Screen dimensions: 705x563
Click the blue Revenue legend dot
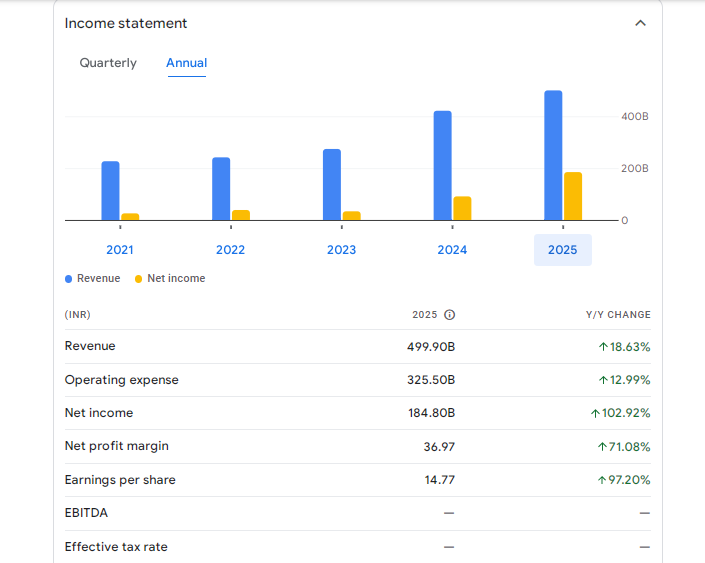tap(69, 279)
